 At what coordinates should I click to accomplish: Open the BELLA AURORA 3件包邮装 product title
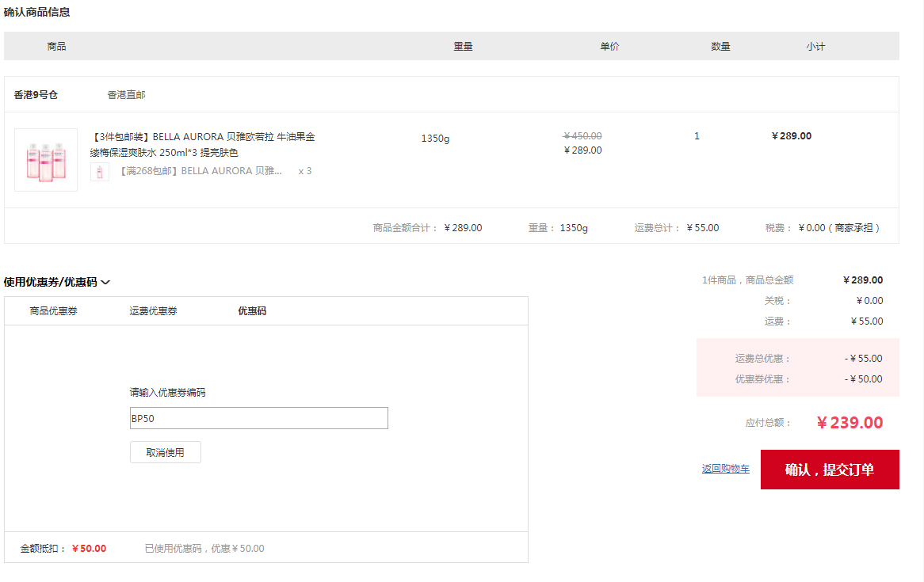202,144
